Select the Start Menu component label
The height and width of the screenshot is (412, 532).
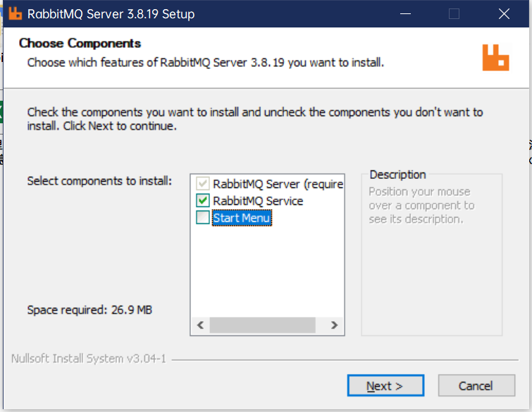[x=242, y=218]
